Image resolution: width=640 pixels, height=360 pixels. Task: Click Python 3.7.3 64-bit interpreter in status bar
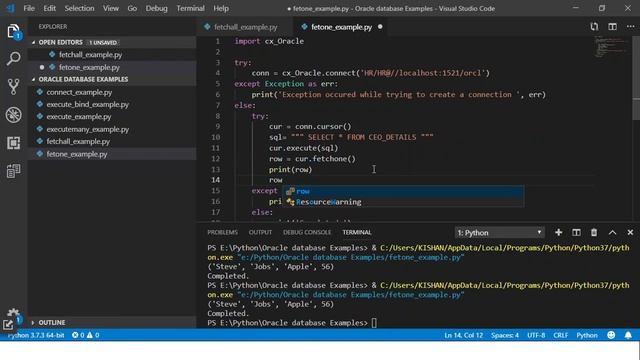36,335
